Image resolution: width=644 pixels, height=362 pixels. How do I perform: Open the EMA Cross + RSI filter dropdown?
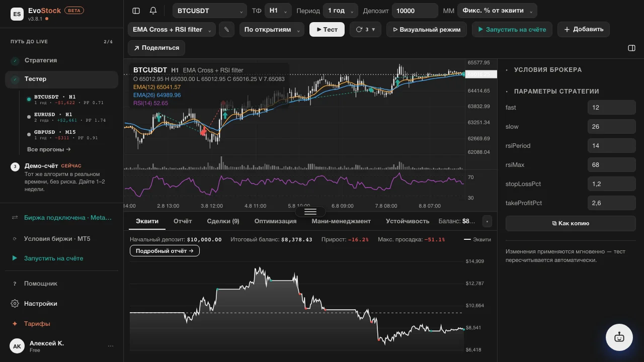(172, 30)
